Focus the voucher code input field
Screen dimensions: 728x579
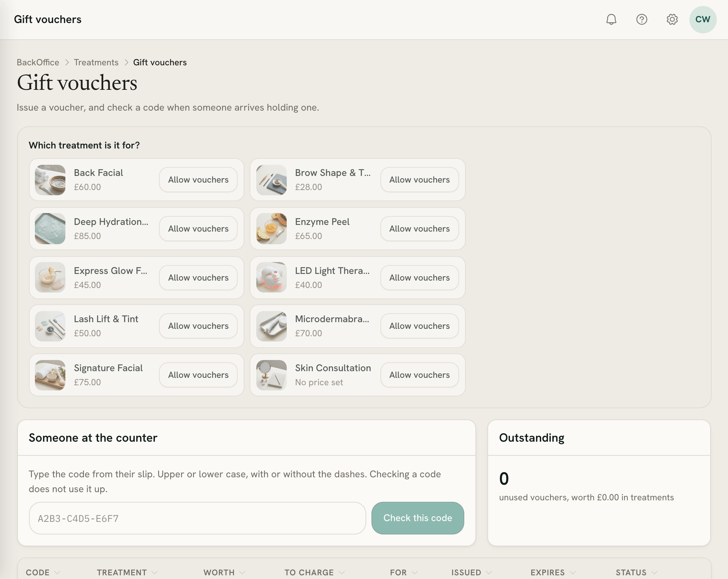click(198, 518)
